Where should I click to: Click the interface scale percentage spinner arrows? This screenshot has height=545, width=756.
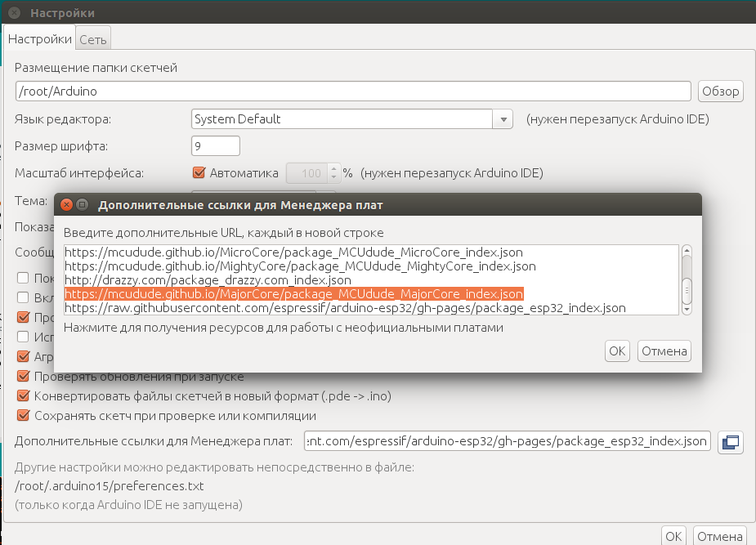click(x=333, y=173)
